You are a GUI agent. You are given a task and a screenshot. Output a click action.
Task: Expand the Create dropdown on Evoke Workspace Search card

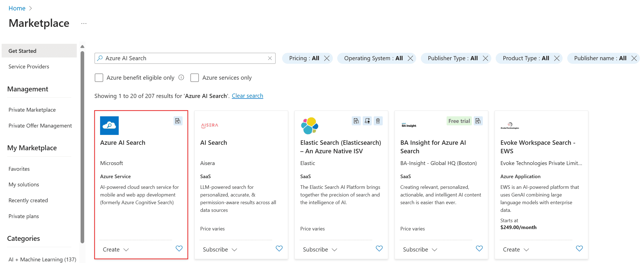(516, 249)
